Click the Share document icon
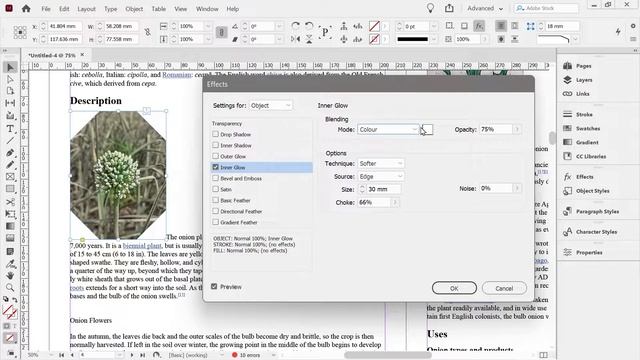Screen dimensions: 640x360 click(x=449, y=8)
